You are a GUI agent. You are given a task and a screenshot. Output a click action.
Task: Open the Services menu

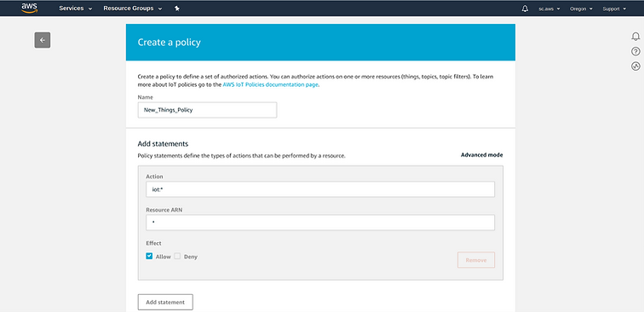(75, 9)
